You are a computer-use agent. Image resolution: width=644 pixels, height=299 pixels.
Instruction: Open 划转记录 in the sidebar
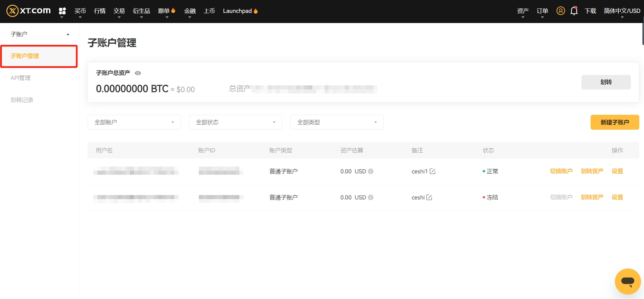[22, 100]
